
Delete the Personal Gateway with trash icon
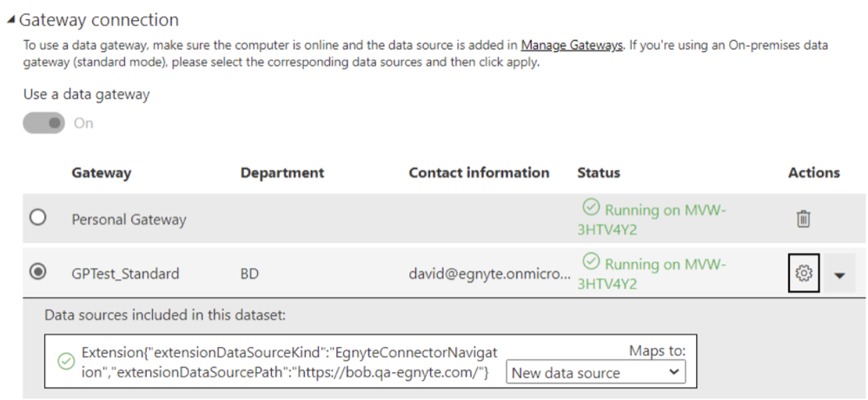[803, 219]
